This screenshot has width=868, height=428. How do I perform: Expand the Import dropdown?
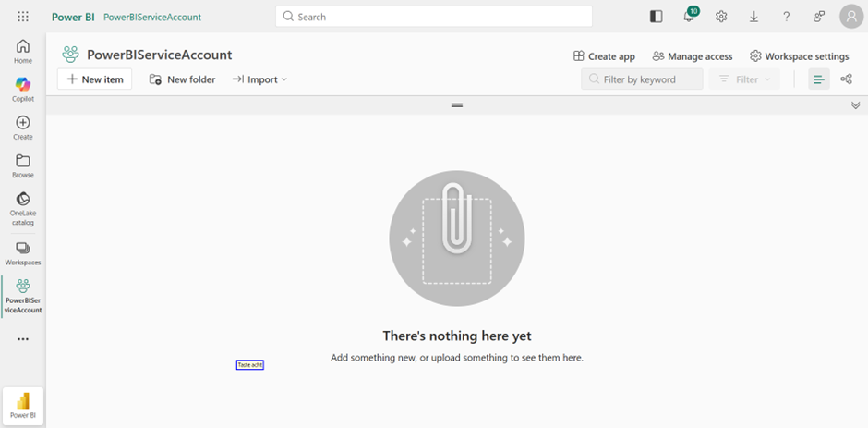point(260,79)
